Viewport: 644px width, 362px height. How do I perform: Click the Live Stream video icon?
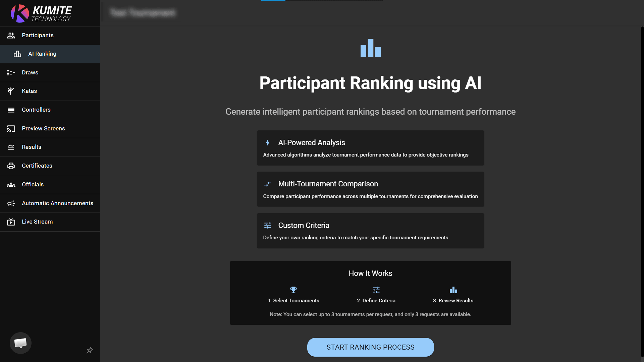point(11,222)
